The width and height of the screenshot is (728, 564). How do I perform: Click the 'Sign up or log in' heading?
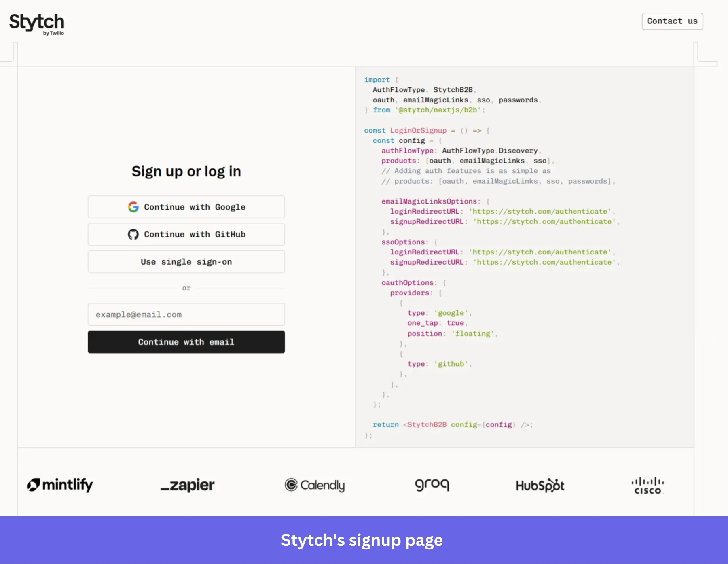[186, 172]
